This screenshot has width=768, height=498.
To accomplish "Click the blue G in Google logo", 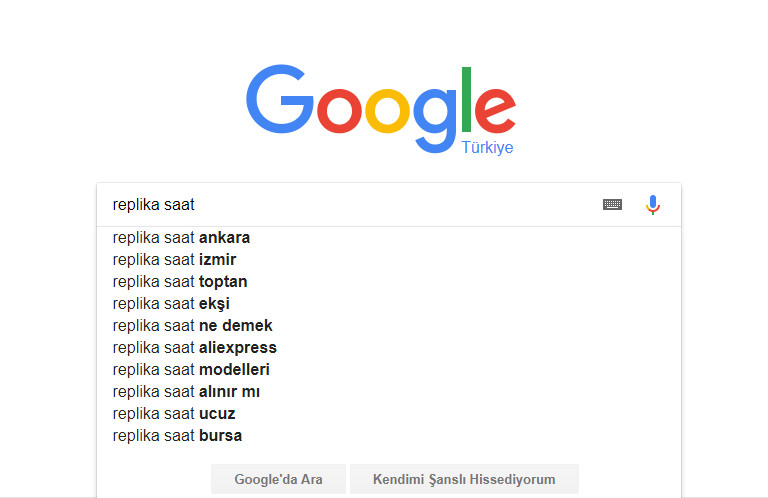I will pos(280,99).
